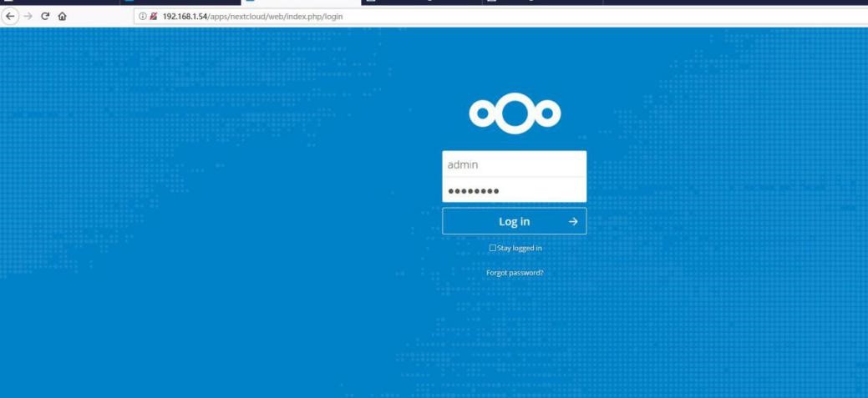Click the Log in button
Image resolution: width=868 pixels, height=398 pixels.
coord(515,221)
